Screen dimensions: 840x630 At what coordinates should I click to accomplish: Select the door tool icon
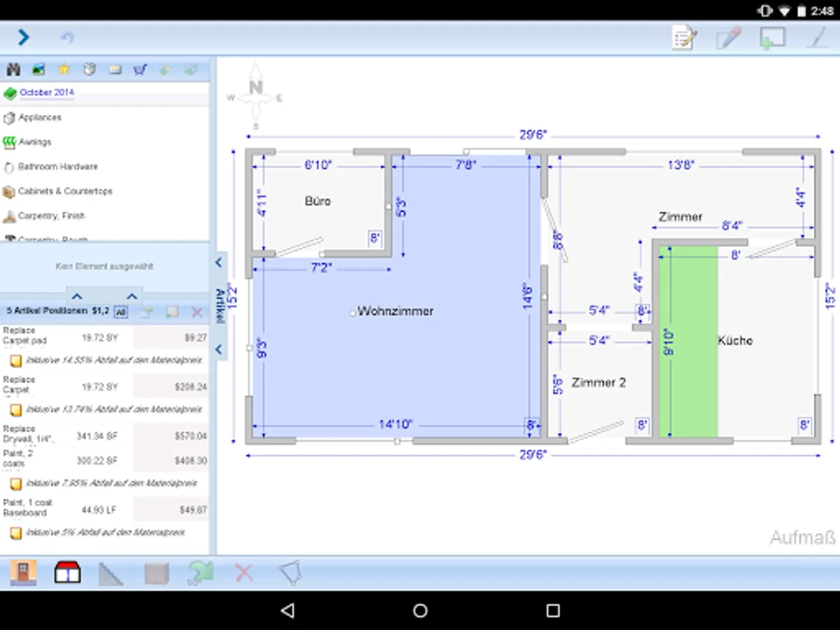[23, 573]
